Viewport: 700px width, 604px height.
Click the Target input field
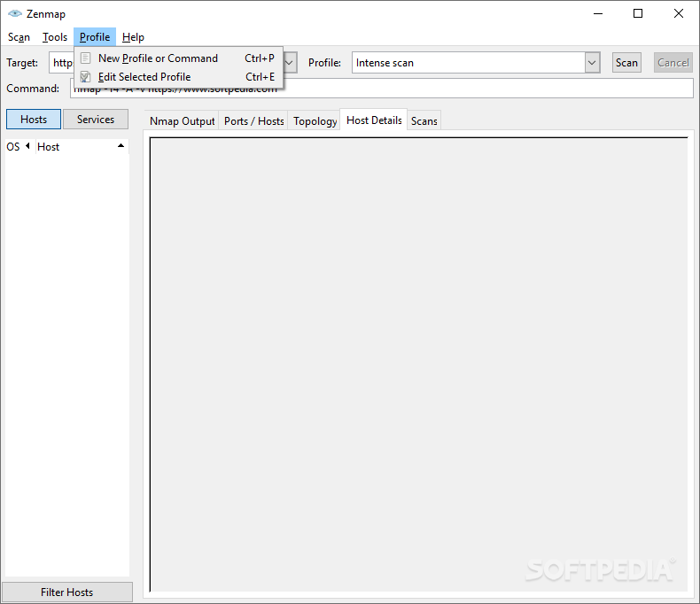(61, 63)
